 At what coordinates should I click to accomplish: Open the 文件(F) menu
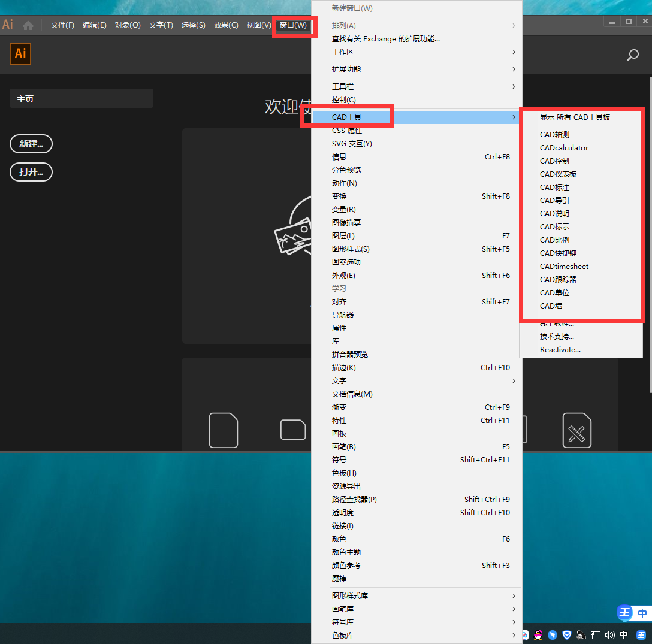[62, 25]
